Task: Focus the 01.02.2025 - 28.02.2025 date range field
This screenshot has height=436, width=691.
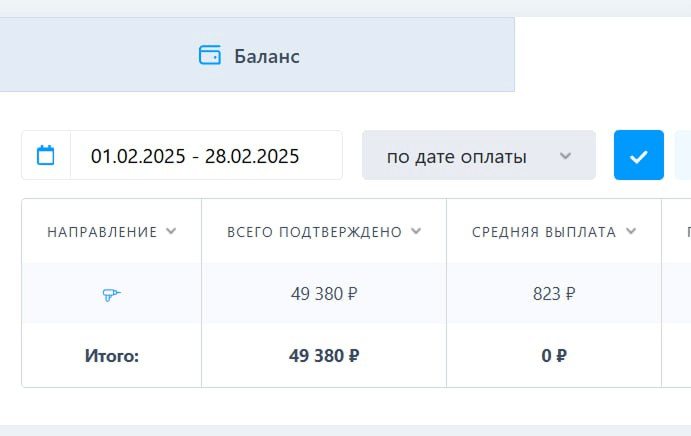Action: [195, 156]
